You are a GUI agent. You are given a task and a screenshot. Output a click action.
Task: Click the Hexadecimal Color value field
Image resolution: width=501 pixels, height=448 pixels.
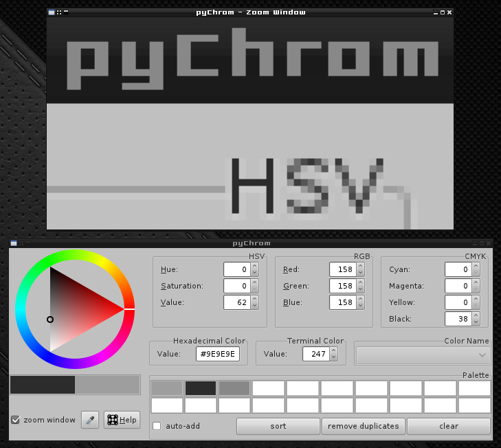point(217,354)
